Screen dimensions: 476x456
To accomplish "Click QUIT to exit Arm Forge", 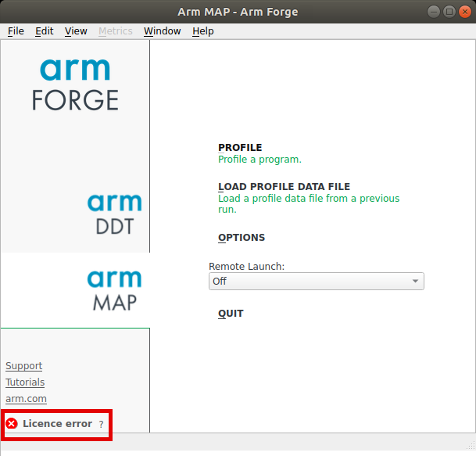I will click(x=231, y=314).
